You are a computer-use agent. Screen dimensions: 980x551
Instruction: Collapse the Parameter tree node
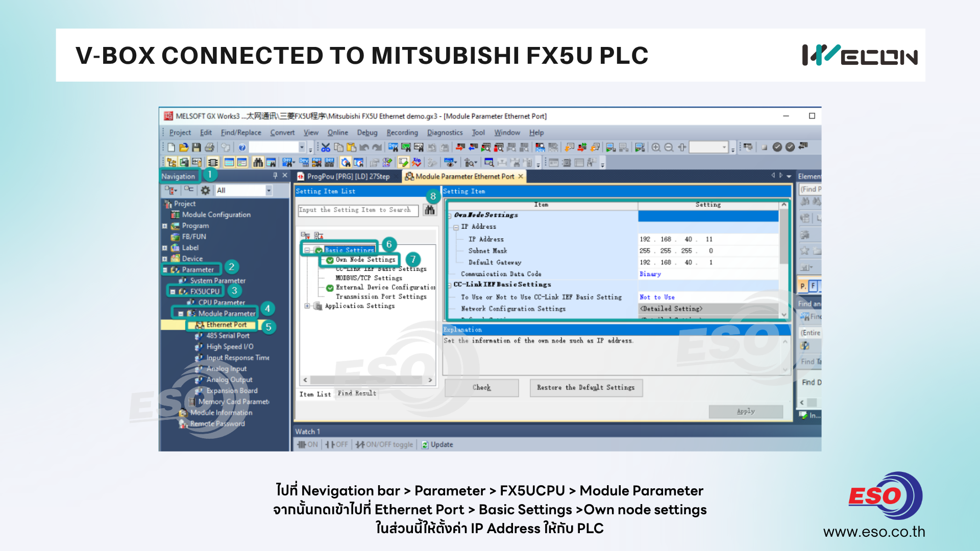click(x=165, y=269)
